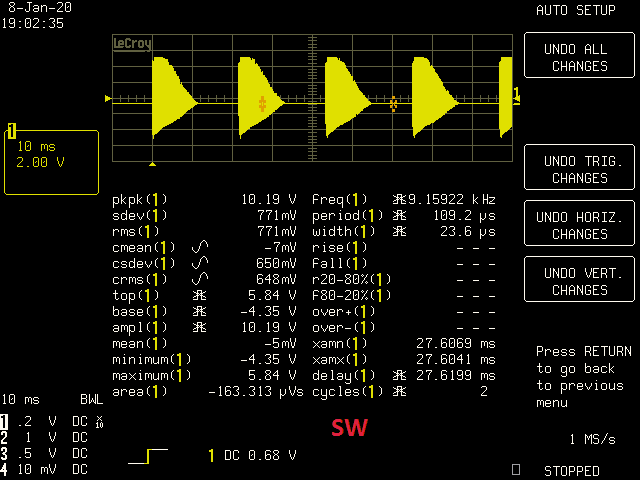The width and height of the screenshot is (640, 480).
Task: Click the STOPPED status indicator square
Action: tap(516, 469)
